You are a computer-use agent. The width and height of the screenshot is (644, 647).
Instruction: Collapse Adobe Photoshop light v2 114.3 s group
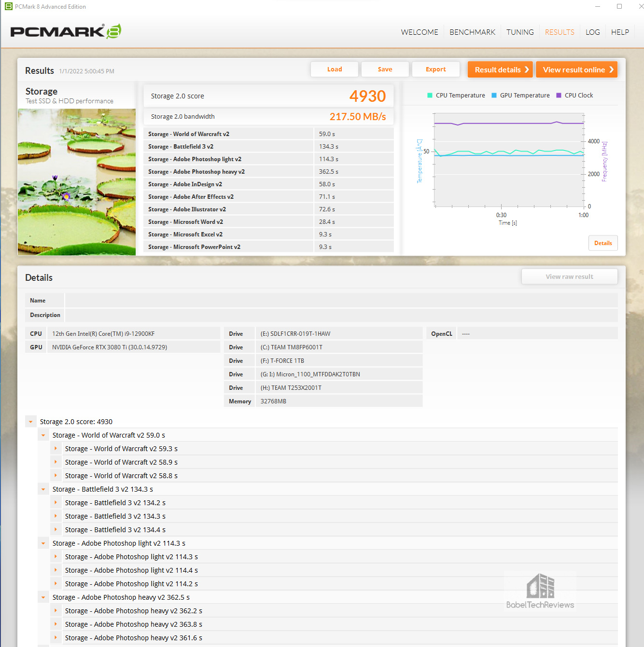(x=43, y=543)
